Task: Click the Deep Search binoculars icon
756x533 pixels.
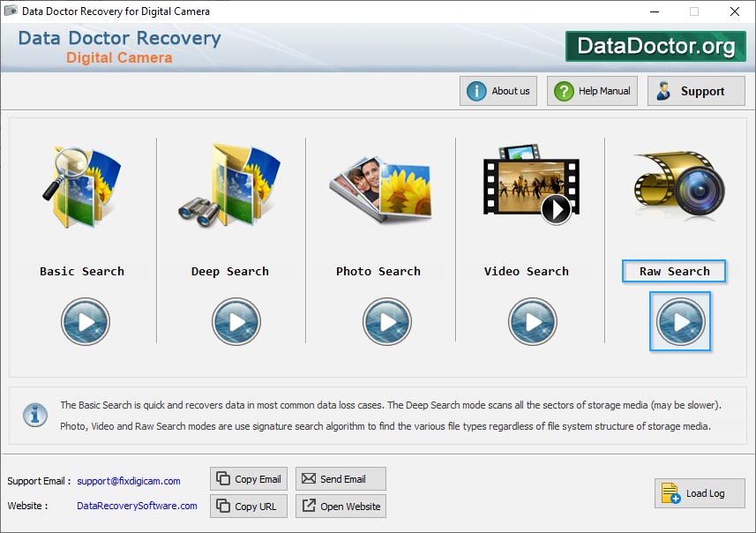Action: click(x=229, y=184)
